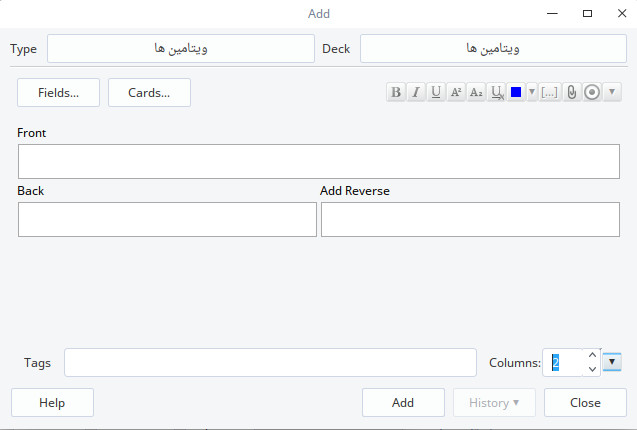637x430 pixels.
Task: Apply subscript formatting
Action: 476,92
